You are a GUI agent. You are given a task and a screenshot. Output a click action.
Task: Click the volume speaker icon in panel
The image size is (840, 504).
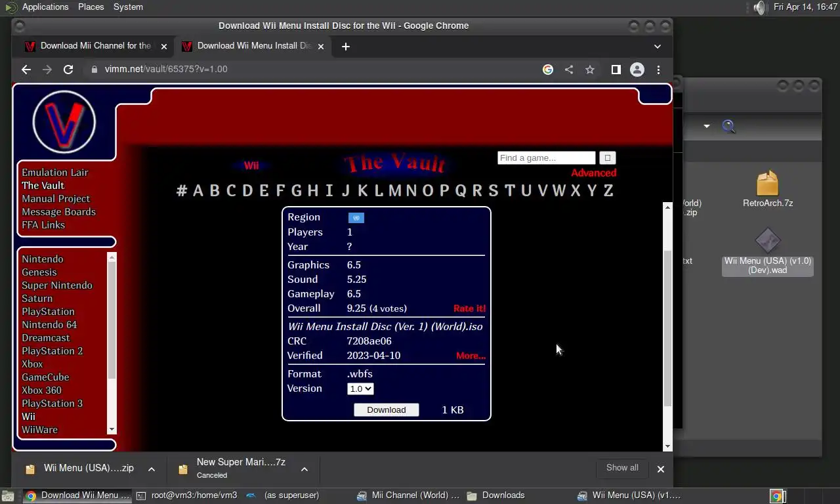(759, 7)
